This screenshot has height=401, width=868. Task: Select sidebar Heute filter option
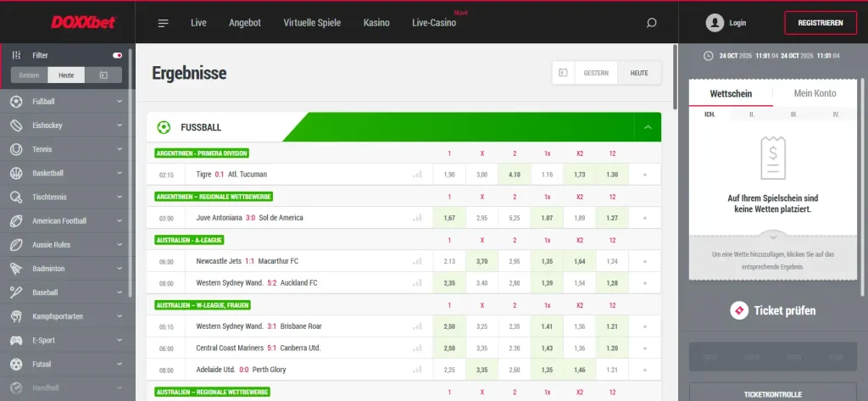(x=66, y=75)
